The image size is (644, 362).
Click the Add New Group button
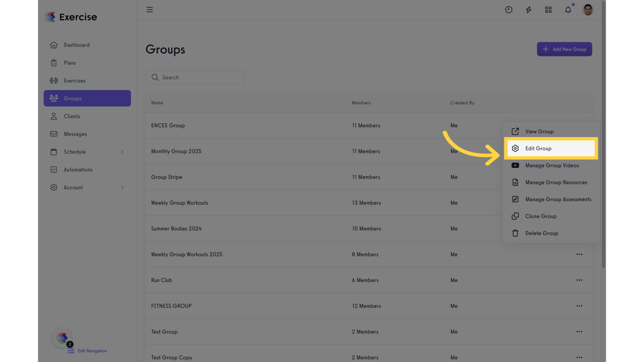(564, 49)
